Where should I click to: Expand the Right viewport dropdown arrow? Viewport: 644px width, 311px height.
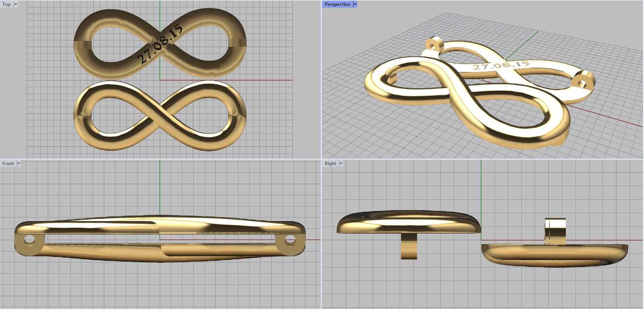pos(341,164)
